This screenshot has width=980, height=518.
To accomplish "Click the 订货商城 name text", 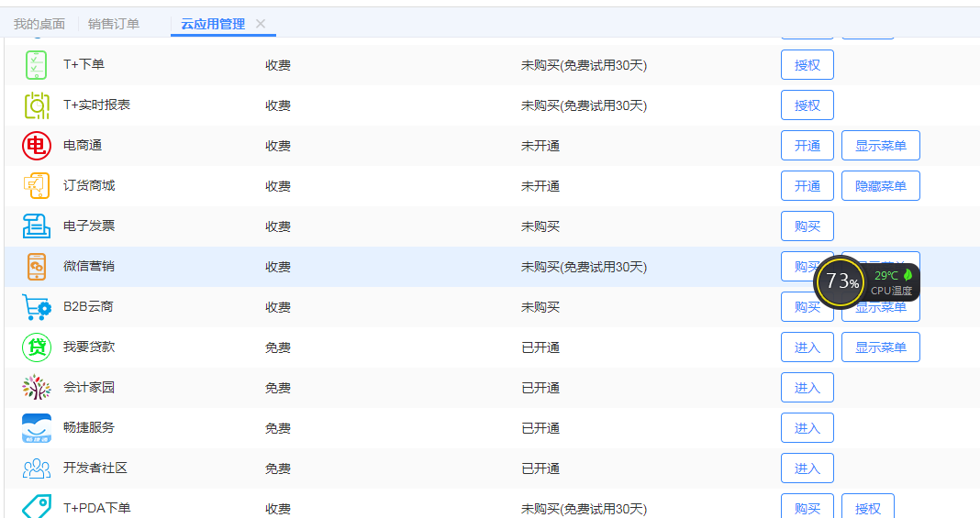I will (x=89, y=185).
